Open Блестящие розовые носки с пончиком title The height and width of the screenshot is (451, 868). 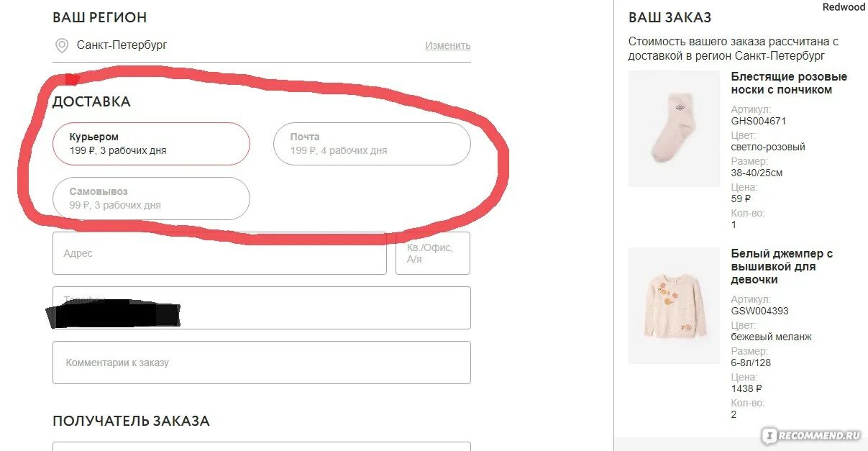(789, 83)
